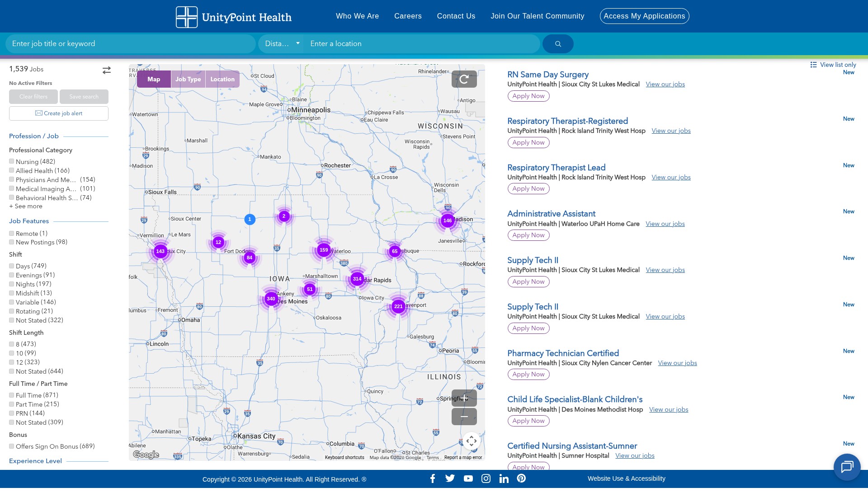Open Contact Us menu item
The height and width of the screenshot is (497, 868).
pos(456,16)
